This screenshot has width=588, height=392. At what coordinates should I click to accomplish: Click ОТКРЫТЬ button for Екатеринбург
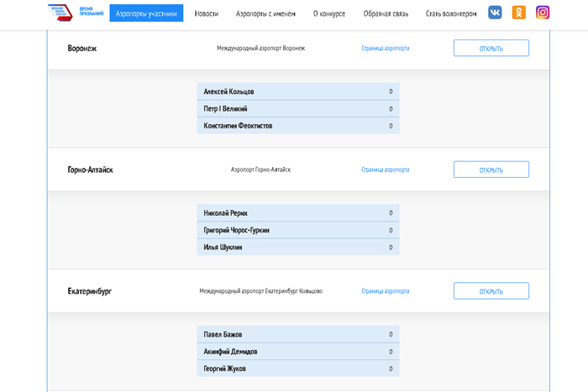tap(491, 290)
